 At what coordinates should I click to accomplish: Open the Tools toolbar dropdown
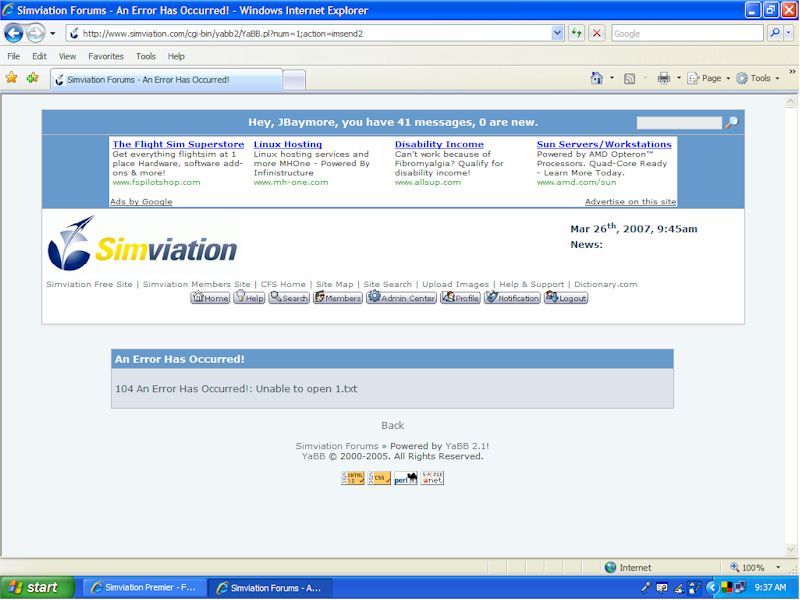[760, 78]
